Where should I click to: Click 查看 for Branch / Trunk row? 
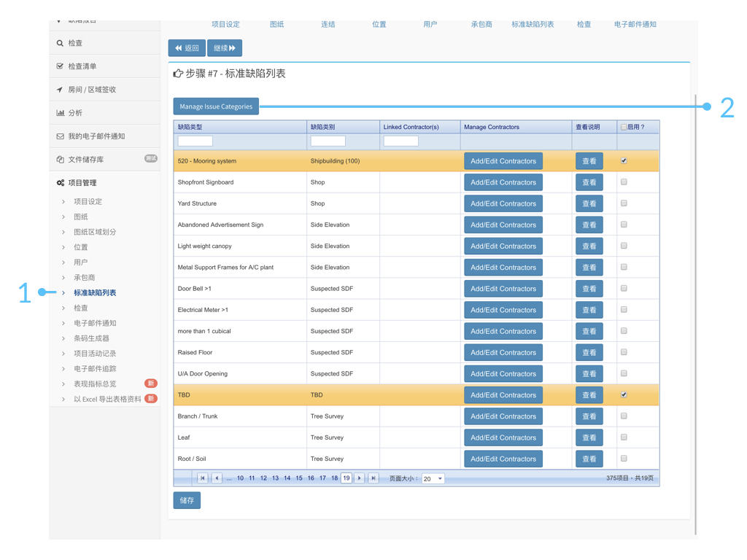[589, 416]
